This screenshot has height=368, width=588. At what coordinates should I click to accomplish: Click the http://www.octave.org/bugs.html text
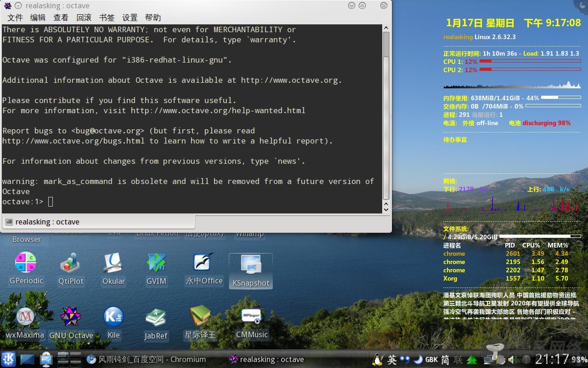[x=73, y=141]
